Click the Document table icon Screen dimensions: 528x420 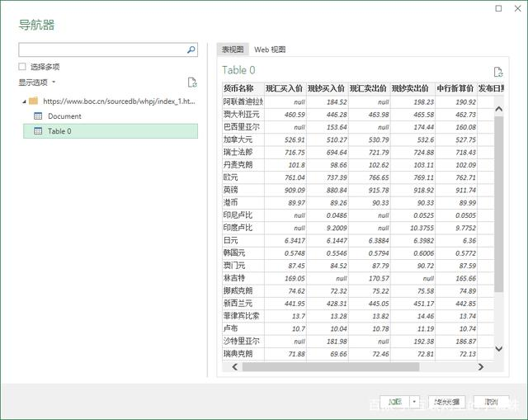pyautogui.click(x=38, y=116)
